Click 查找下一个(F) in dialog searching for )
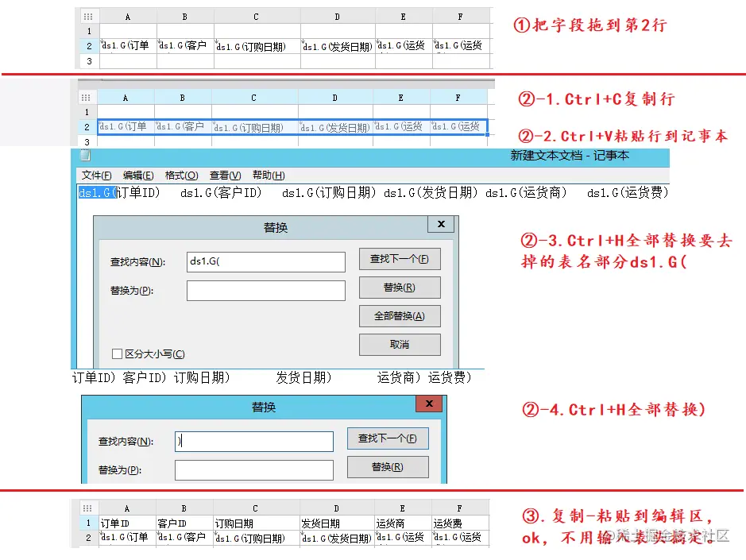Image resolution: width=746 pixels, height=560 pixels. pos(388,438)
